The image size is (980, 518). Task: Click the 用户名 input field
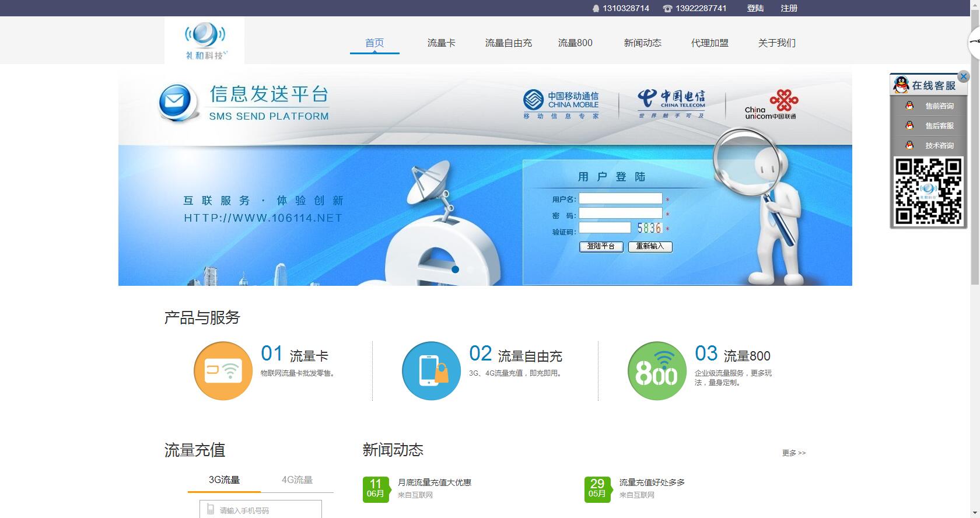click(x=620, y=199)
